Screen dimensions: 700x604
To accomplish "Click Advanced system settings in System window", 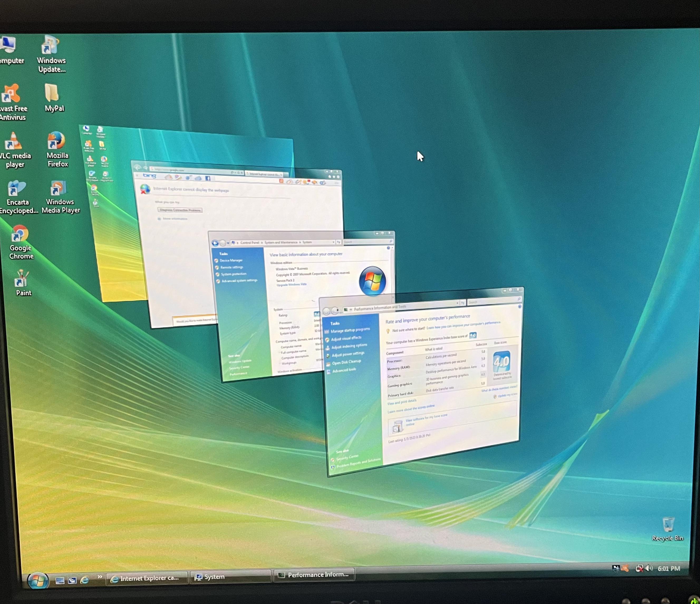I will [239, 280].
